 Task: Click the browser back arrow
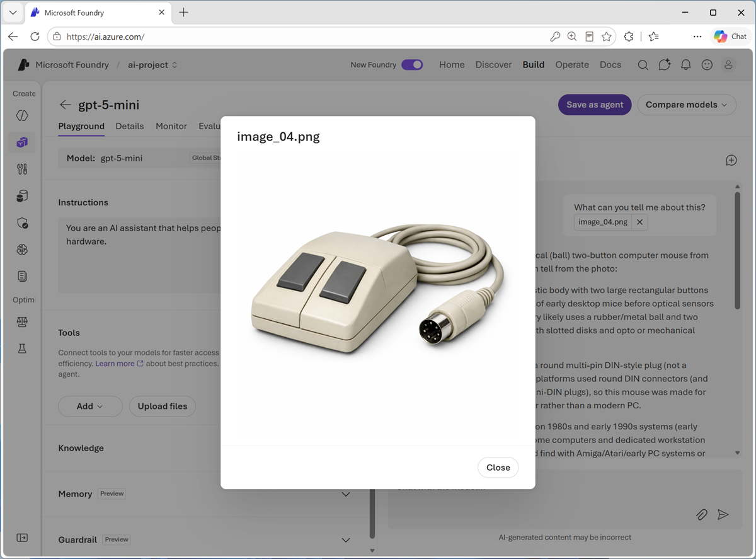pyautogui.click(x=13, y=37)
